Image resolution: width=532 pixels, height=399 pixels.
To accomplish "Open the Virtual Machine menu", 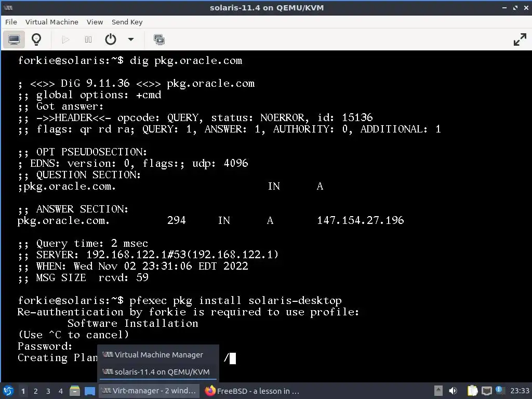I will (51, 22).
